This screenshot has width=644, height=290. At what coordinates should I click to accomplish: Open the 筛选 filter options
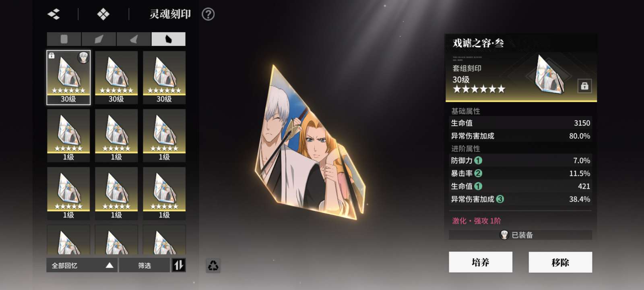pyautogui.click(x=144, y=265)
